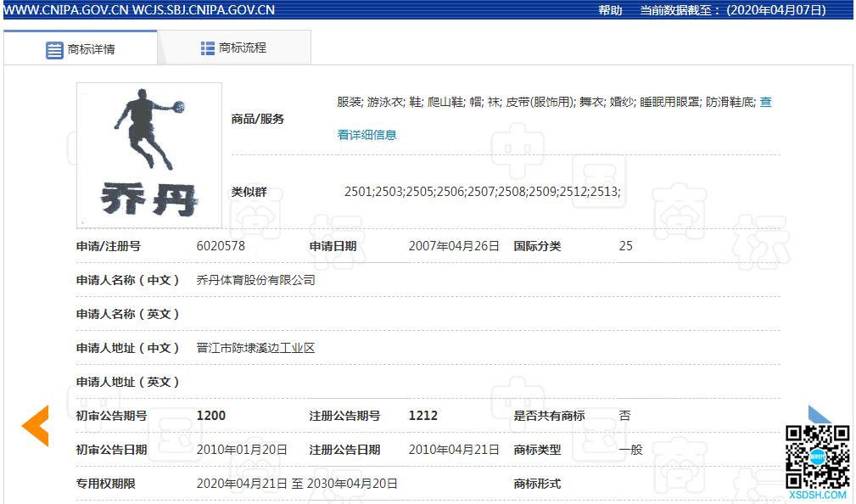856x504 pixels.
Task: Click the 专用权期限 label
Action: click(106, 484)
